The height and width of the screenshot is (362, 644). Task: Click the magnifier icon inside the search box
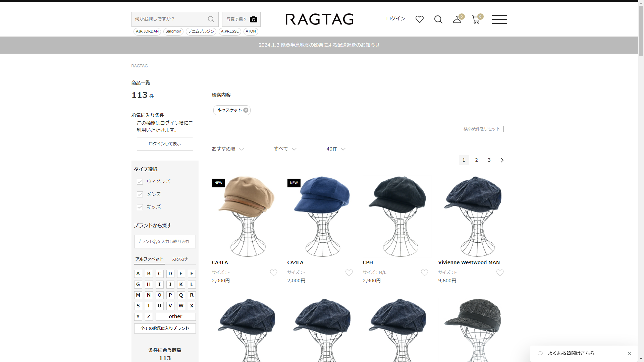(211, 19)
